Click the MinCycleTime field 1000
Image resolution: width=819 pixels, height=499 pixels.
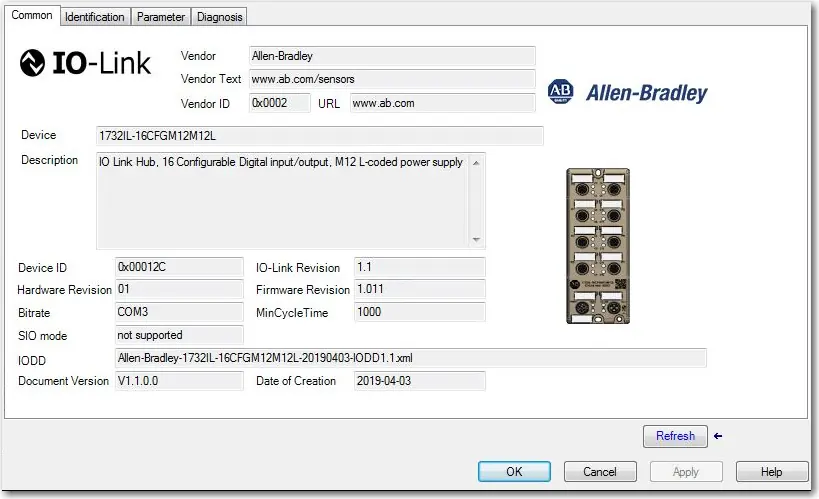tap(419, 312)
